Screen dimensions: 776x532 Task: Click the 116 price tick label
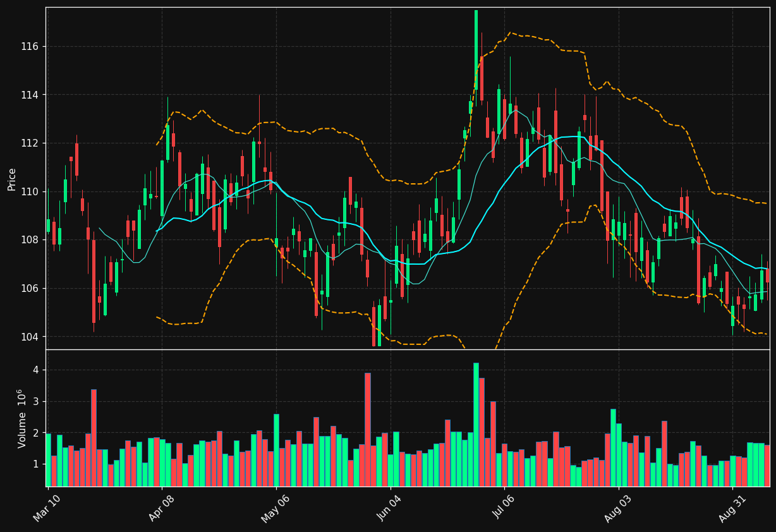[x=30, y=47]
